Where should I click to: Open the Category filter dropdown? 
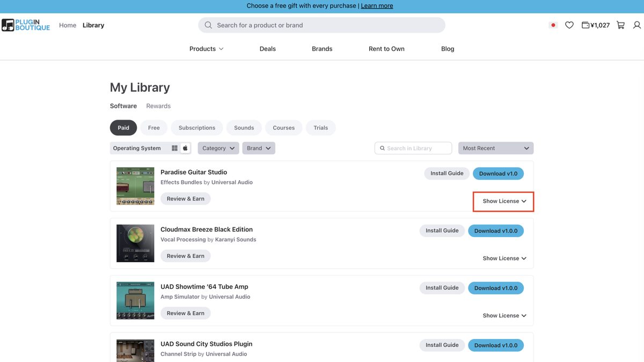point(218,148)
